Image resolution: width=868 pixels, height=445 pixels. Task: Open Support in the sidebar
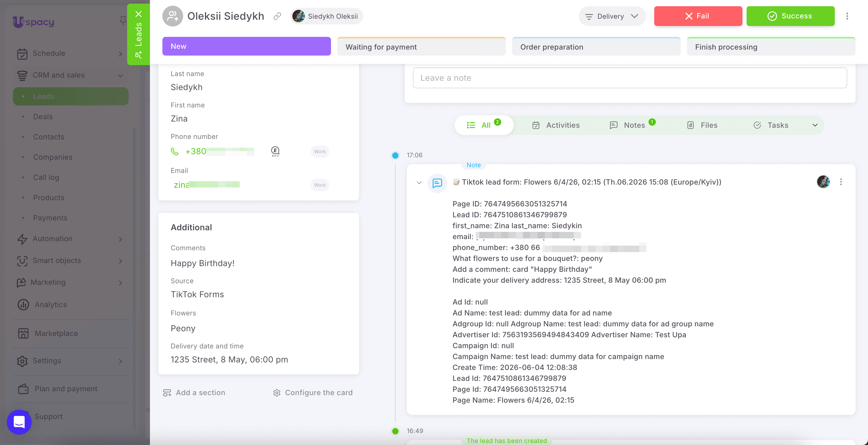49,416
